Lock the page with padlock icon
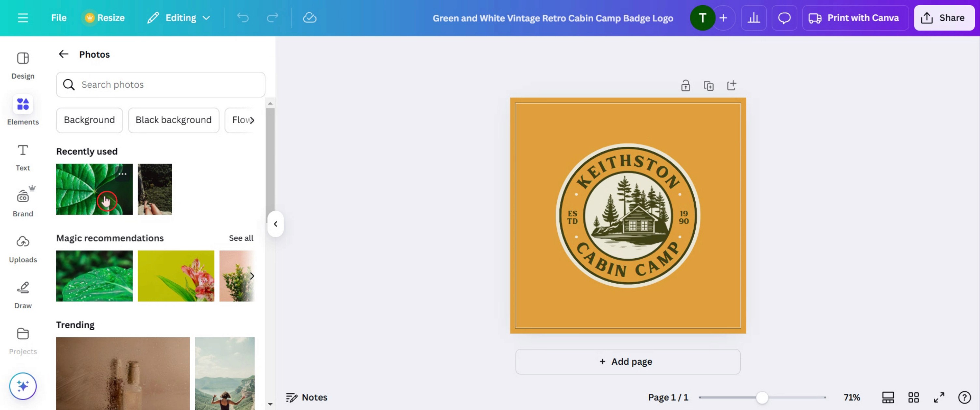The width and height of the screenshot is (980, 410). [685, 86]
